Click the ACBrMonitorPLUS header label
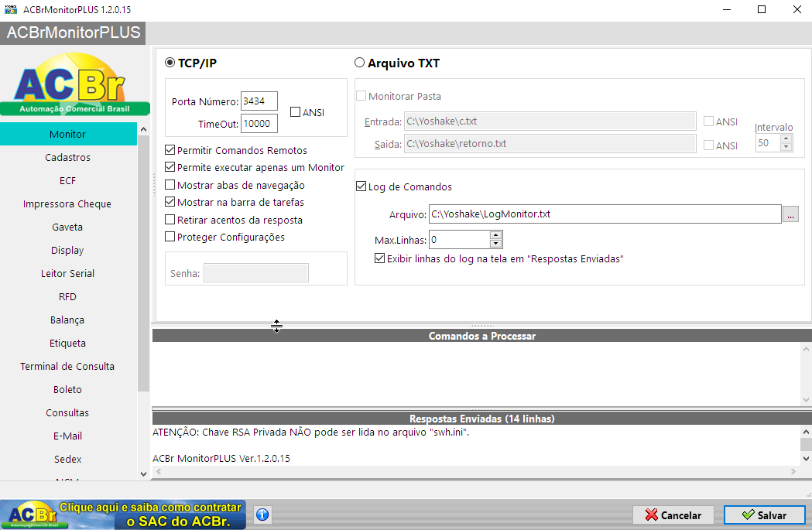812x530 pixels. click(73, 32)
